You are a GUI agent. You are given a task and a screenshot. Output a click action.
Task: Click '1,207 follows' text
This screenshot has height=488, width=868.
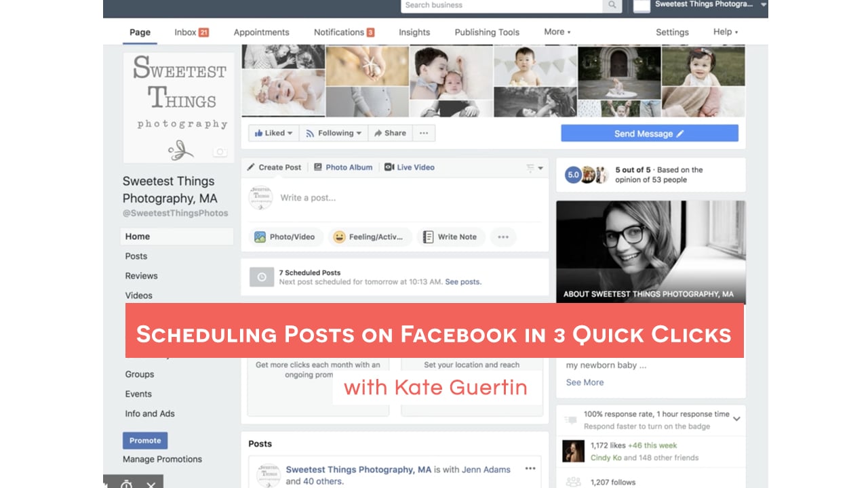click(x=613, y=483)
